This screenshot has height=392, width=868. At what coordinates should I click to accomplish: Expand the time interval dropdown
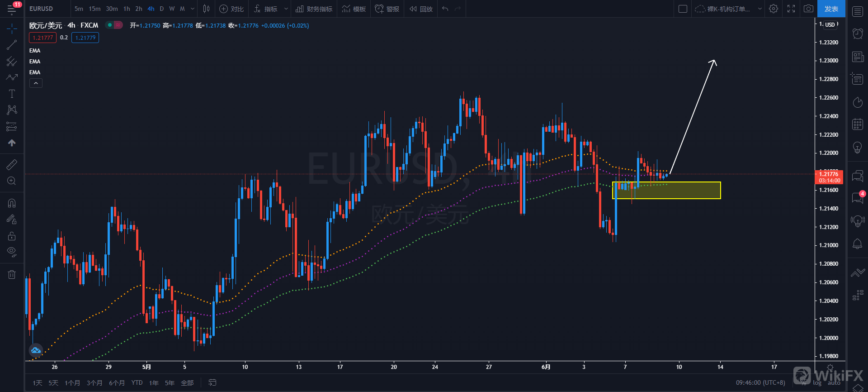(193, 9)
